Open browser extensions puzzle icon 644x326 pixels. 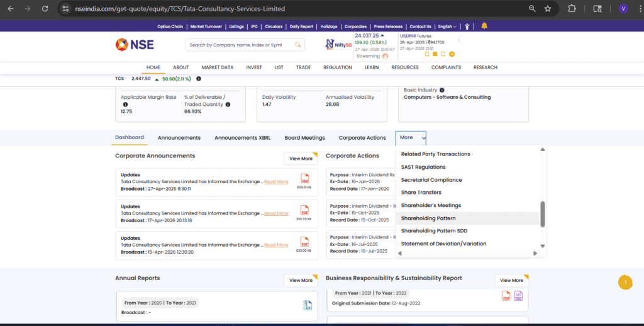coord(572,9)
